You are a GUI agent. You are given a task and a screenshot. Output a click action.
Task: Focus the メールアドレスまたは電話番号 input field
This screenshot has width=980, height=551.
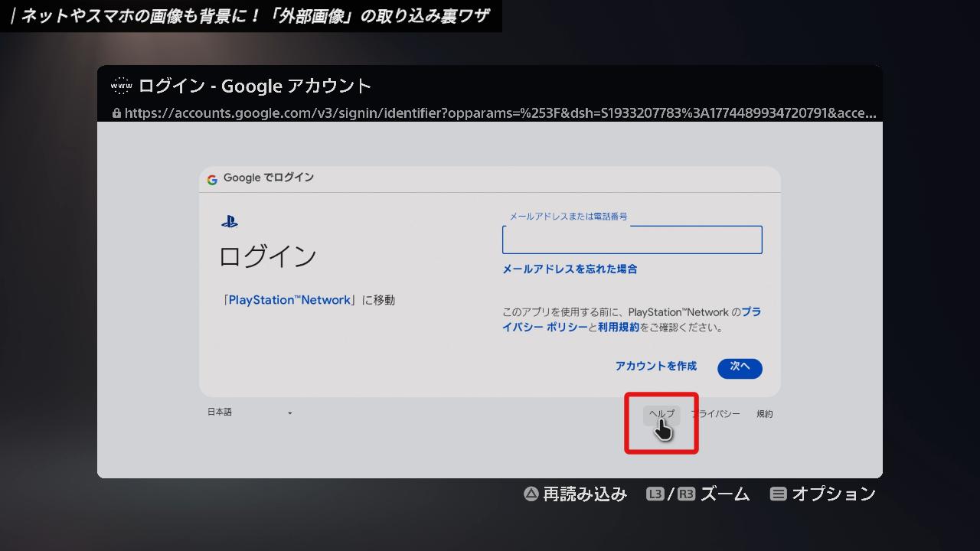632,240
